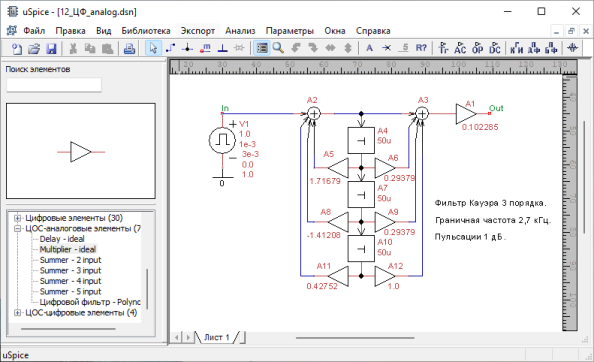This screenshot has width=594, height=362.
Task: Click the R? renumber designators icon
Action: click(421, 48)
